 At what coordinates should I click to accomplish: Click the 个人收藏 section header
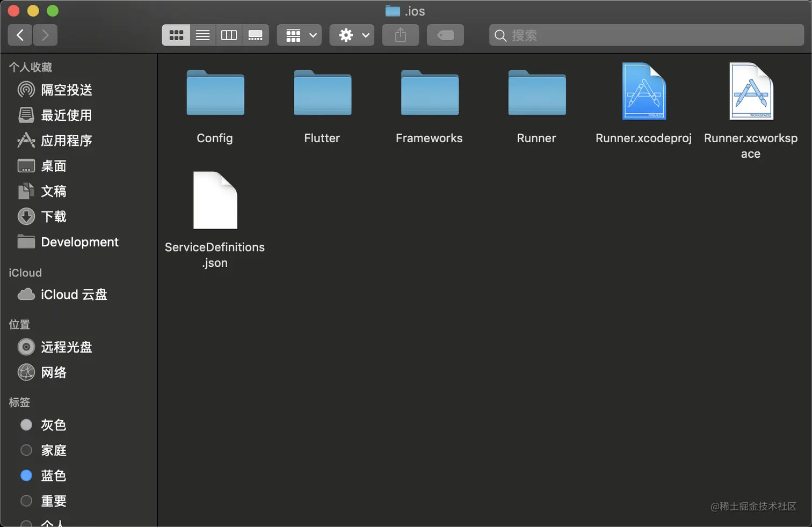tap(31, 67)
